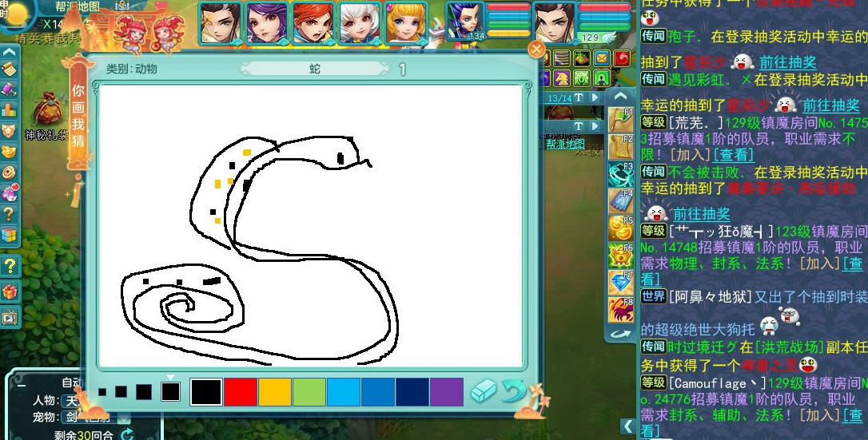Use the F1 flag shortcut item

[620, 120]
